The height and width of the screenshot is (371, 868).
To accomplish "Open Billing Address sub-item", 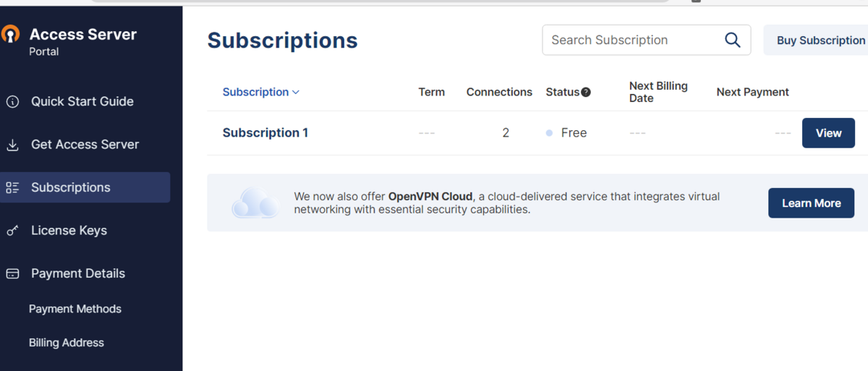I will click(67, 343).
